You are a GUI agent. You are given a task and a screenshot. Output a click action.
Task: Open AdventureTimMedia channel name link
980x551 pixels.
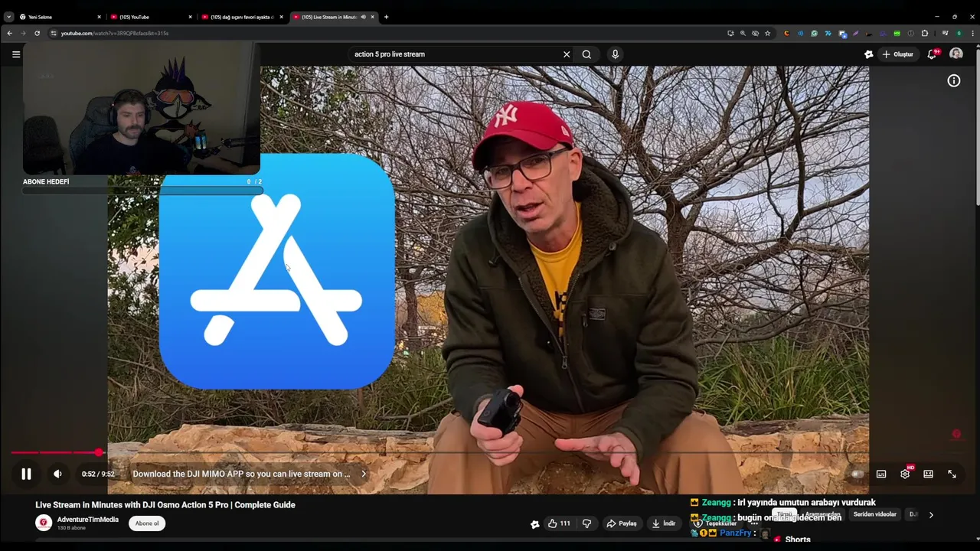88,520
